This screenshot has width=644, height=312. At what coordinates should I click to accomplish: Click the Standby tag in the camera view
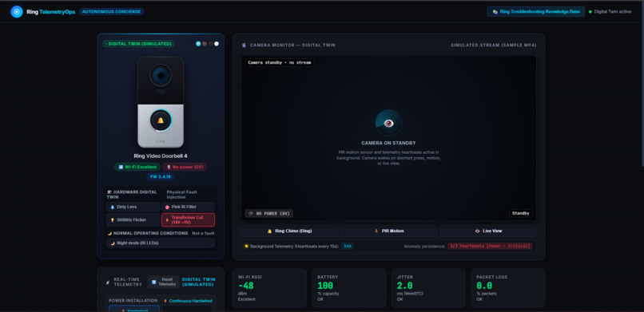521,213
